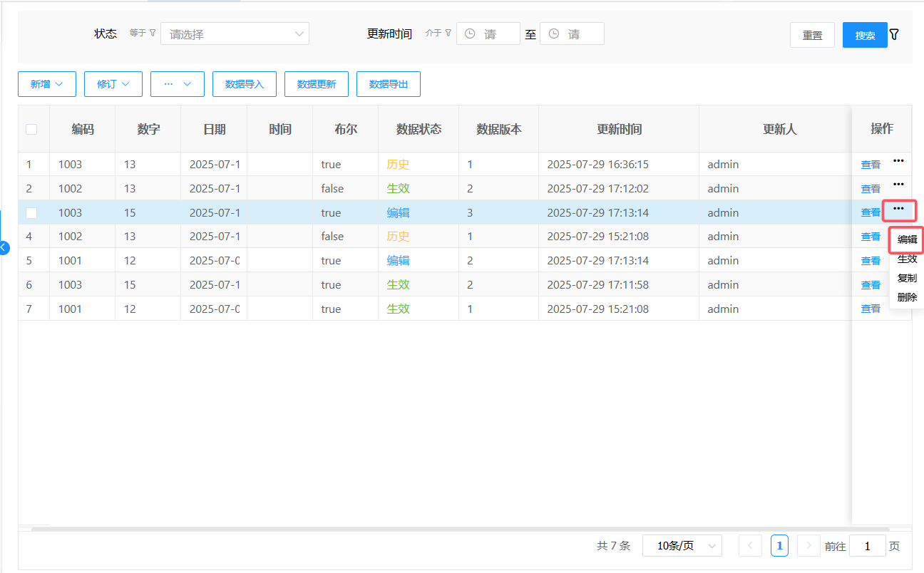Open more actions ellipsis for row 1
Image resolution: width=924 pixels, height=573 pixels.
pos(898,161)
